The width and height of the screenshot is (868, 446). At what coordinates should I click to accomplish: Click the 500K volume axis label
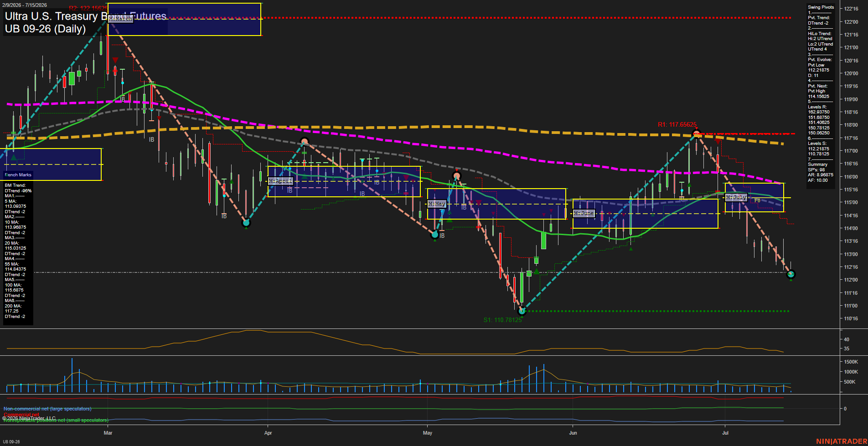(x=850, y=382)
